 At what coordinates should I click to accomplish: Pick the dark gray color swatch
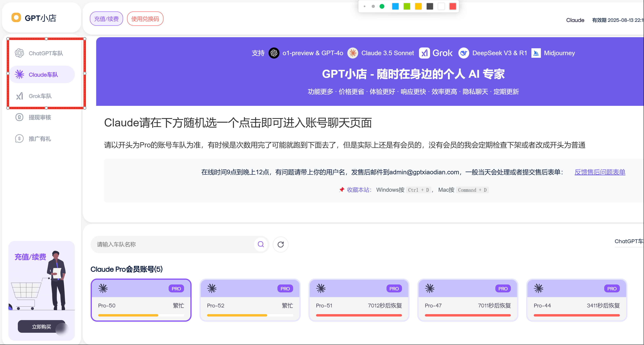click(430, 6)
